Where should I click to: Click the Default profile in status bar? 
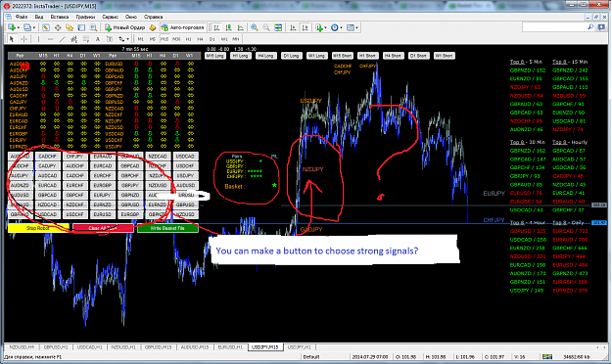[311, 356]
